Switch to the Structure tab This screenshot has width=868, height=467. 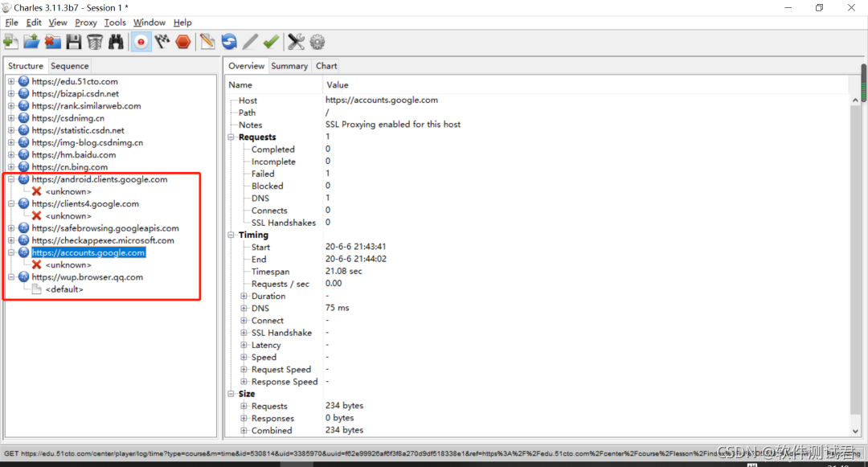click(x=26, y=66)
